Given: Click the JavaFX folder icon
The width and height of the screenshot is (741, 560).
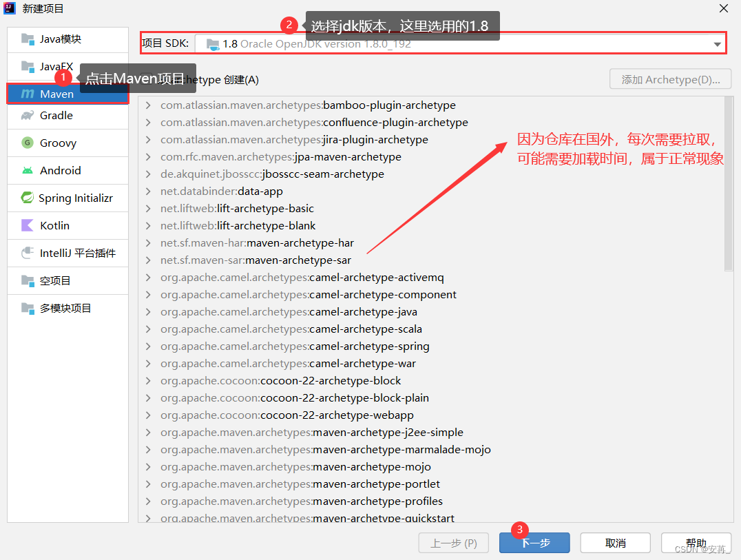Looking at the screenshot, I should coord(28,67).
